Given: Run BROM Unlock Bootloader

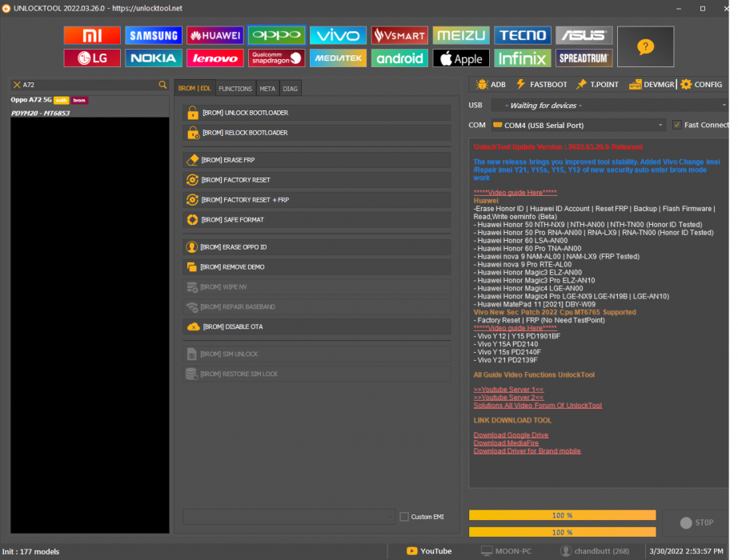Looking at the screenshot, I should (x=317, y=113).
